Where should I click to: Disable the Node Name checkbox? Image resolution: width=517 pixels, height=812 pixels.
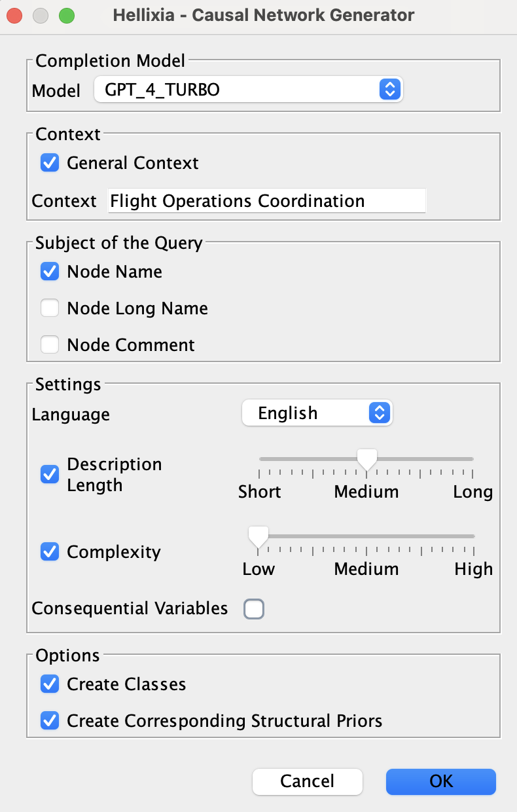(50, 272)
